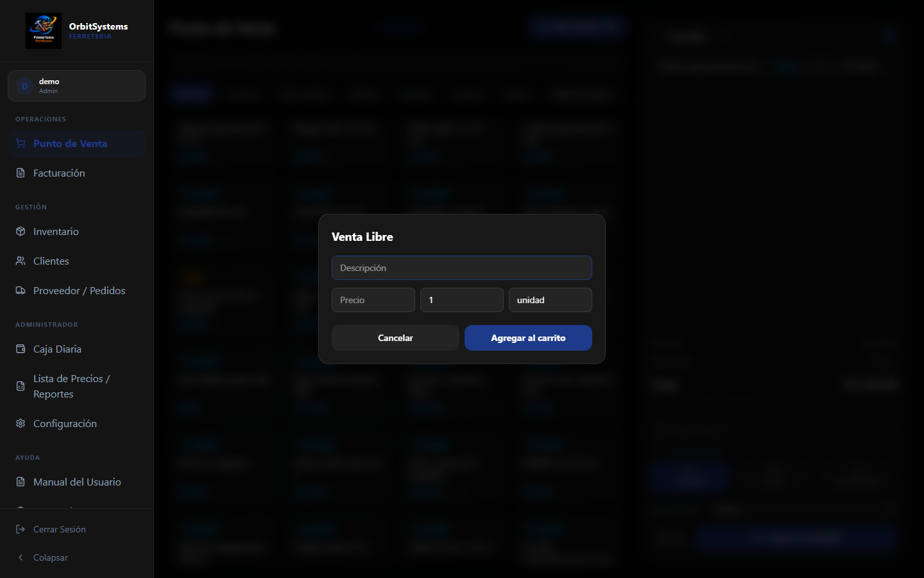Viewport: 924px width, 578px height.
Task: Click the Colapsar chevron icon
Action: [x=21, y=558]
